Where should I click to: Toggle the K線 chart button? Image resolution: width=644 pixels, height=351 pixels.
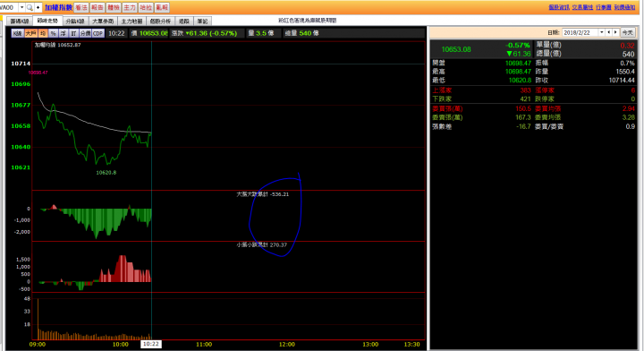coord(17,33)
